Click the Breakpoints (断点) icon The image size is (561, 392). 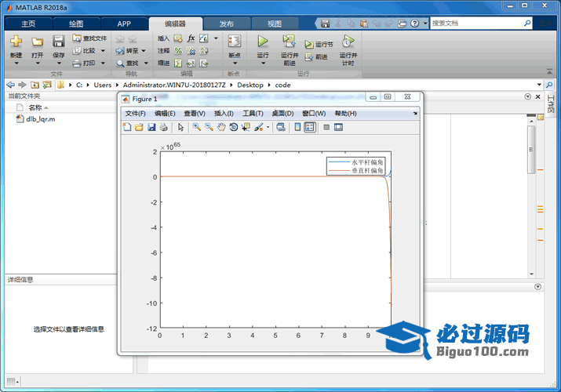pyautogui.click(x=235, y=41)
